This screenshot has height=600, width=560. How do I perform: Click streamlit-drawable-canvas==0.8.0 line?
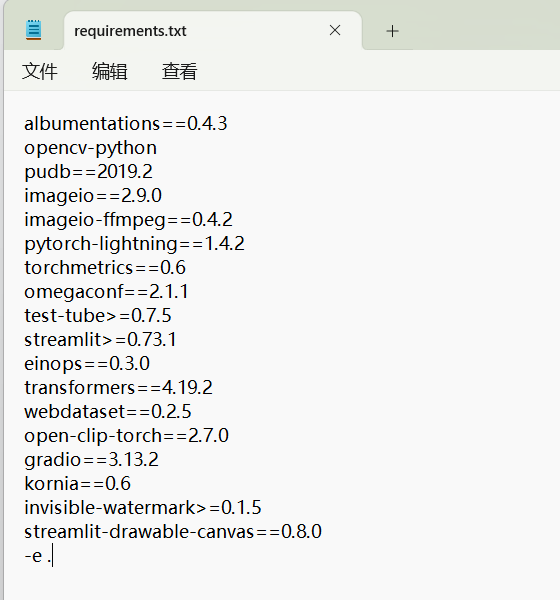pyautogui.click(x=173, y=532)
